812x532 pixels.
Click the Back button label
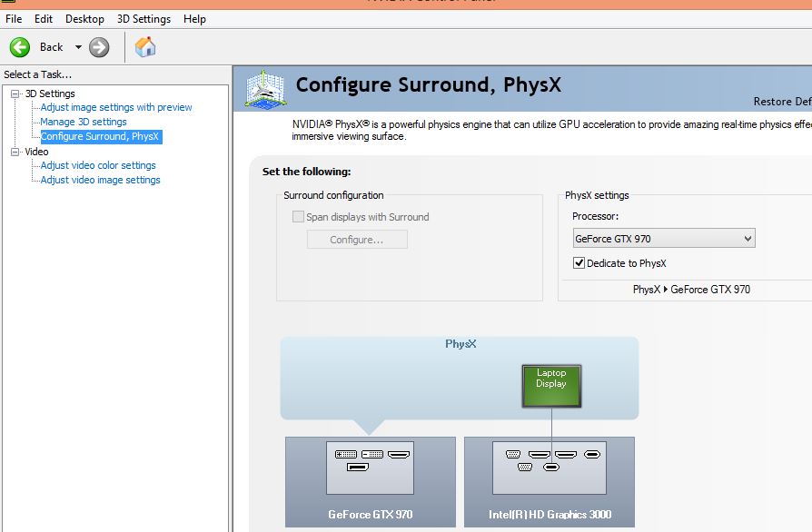click(51, 47)
